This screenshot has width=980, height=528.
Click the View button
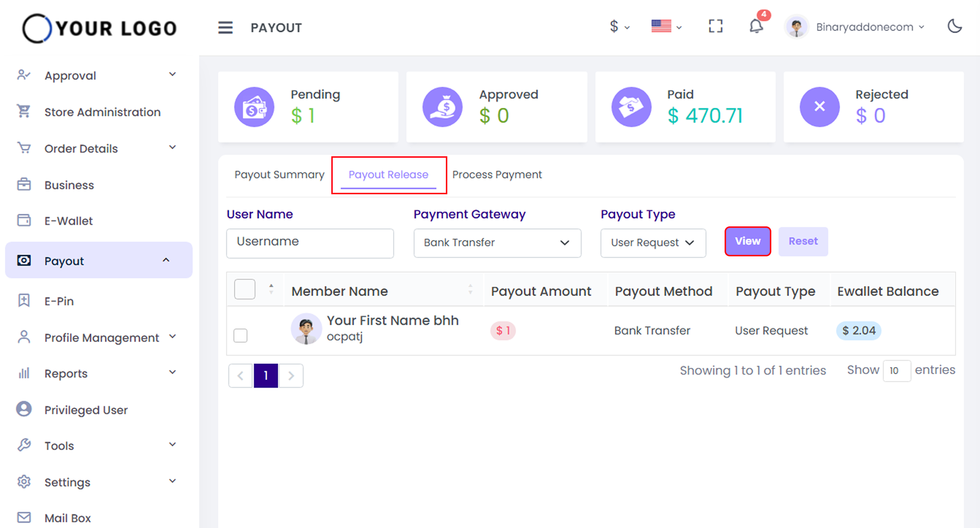tap(748, 241)
